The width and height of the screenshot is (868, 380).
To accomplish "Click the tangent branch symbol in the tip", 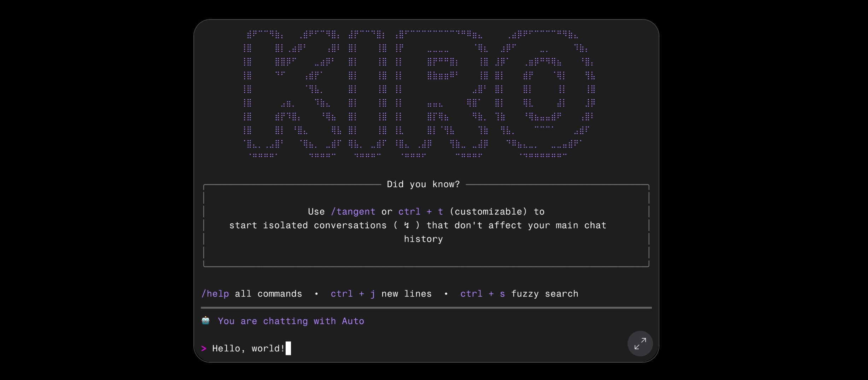I will (x=406, y=225).
